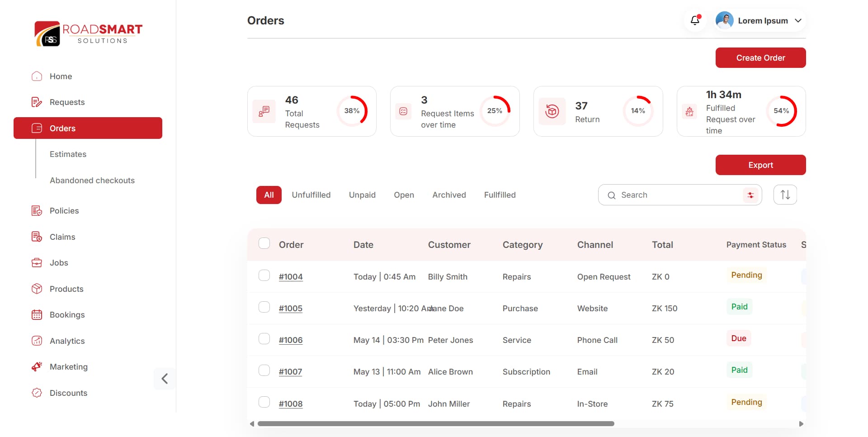Check the box for order #1007
Viewport: 868px width, 437px height.
click(x=264, y=370)
